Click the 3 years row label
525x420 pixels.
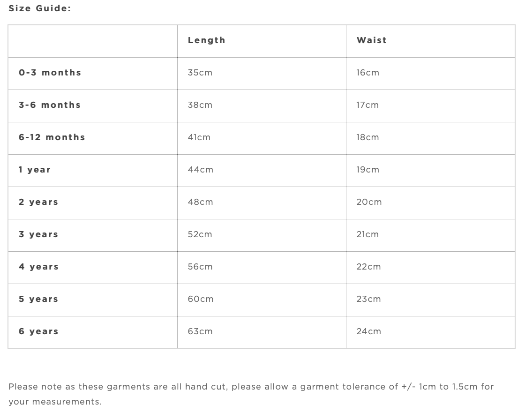[38, 234]
